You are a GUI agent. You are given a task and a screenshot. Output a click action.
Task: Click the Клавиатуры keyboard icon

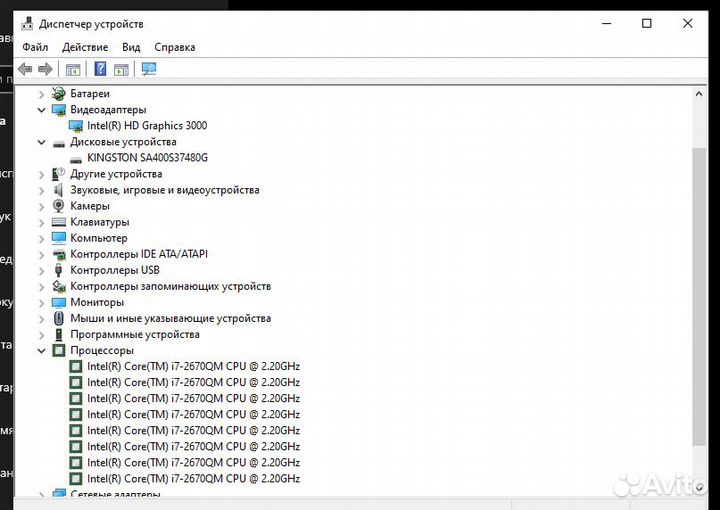point(59,222)
